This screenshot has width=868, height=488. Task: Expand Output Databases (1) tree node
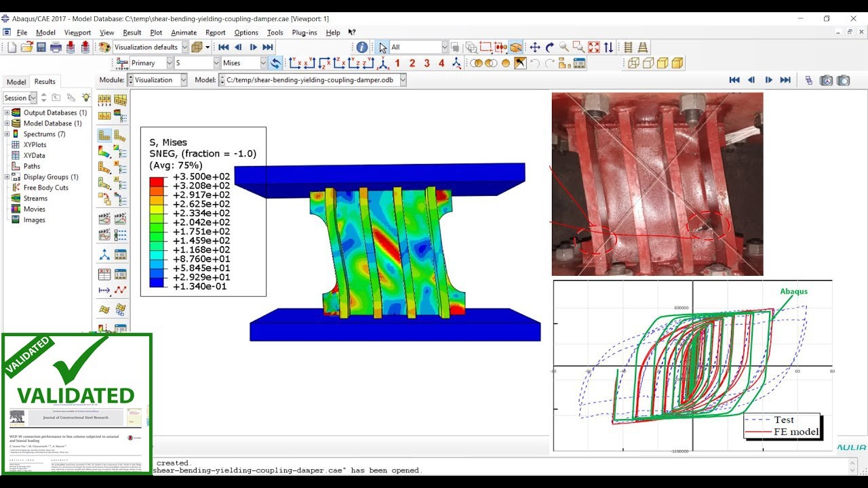click(7, 113)
